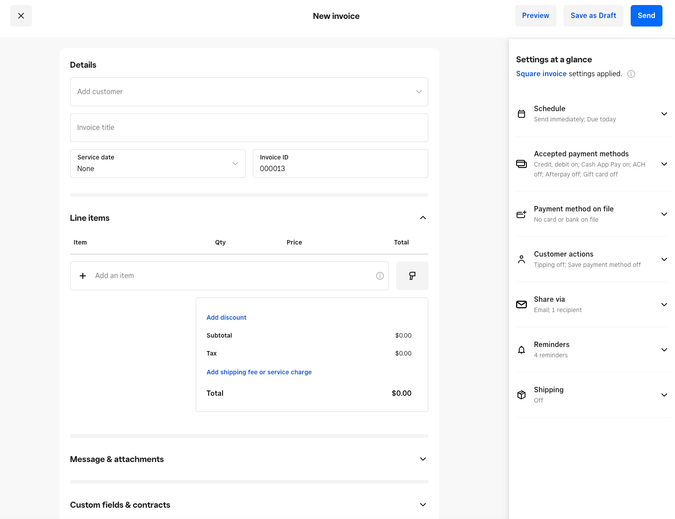675x519 pixels.
Task: Collapse the Line items section
Action: (422, 218)
